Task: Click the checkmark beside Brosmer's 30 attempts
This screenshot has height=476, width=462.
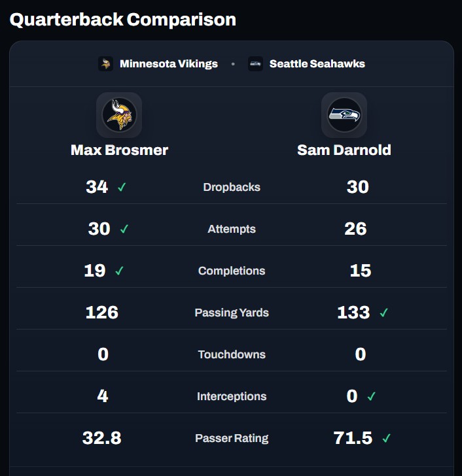Action: coord(124,229)
